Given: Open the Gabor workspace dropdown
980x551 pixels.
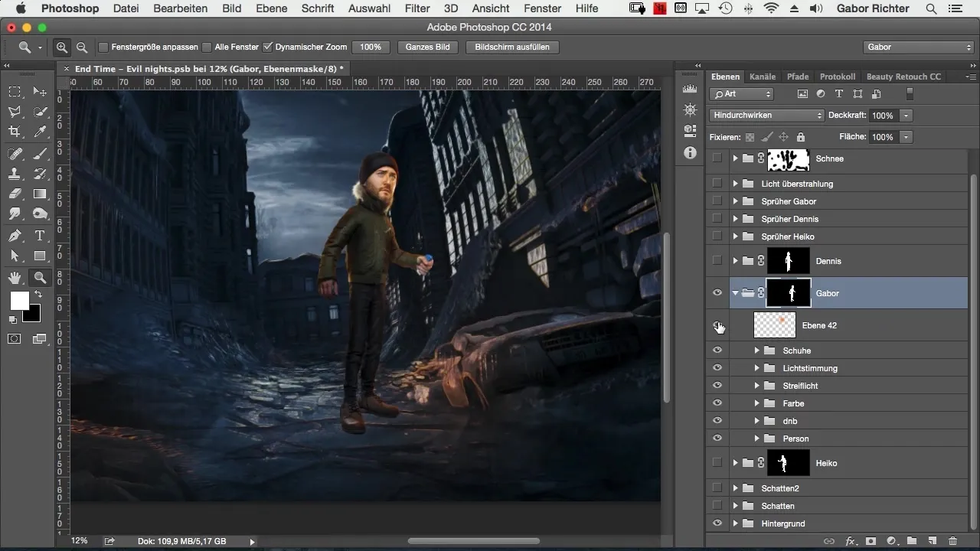Looking at the screenshot, I should tap(918, 47).
